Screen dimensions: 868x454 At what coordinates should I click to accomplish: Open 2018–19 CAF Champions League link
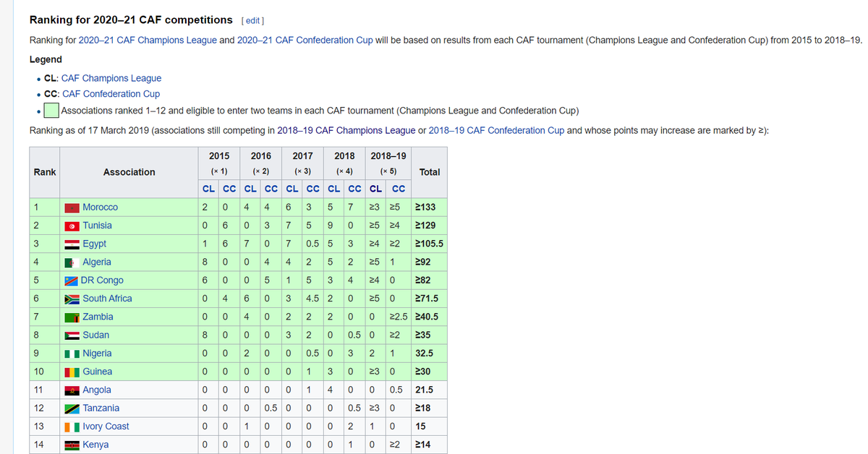click(x=348, y=130)
